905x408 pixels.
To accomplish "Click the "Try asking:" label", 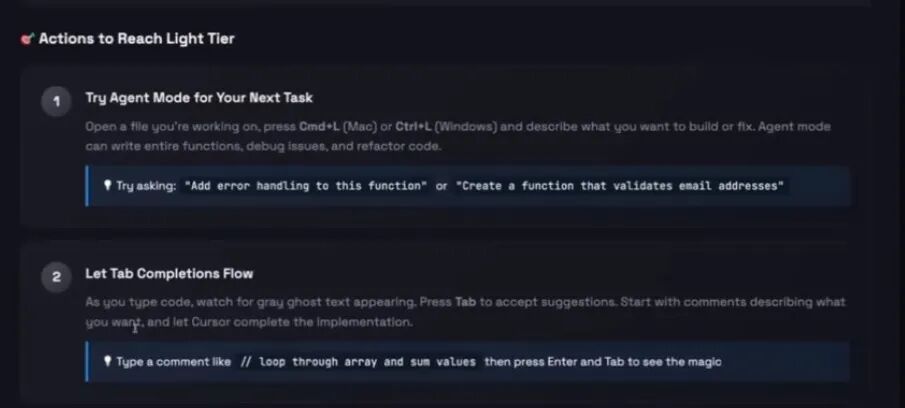I will tap(146, 187).
